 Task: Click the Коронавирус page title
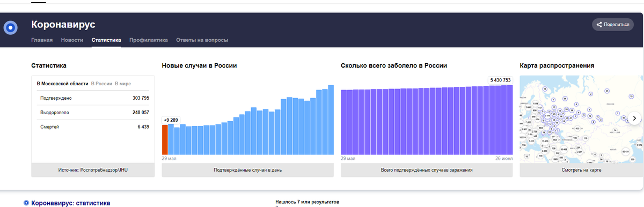(63, 25)
